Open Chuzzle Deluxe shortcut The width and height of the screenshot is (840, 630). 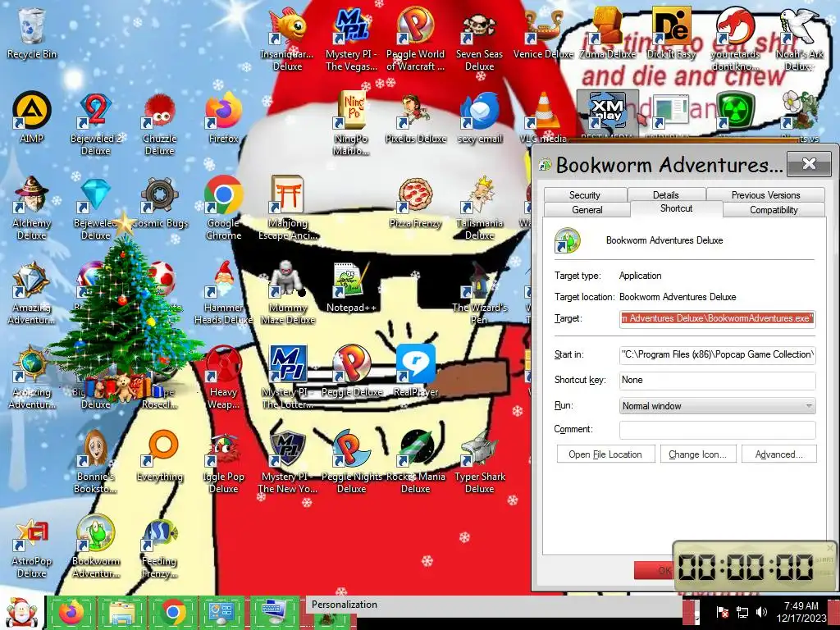(x=160, y=124)
